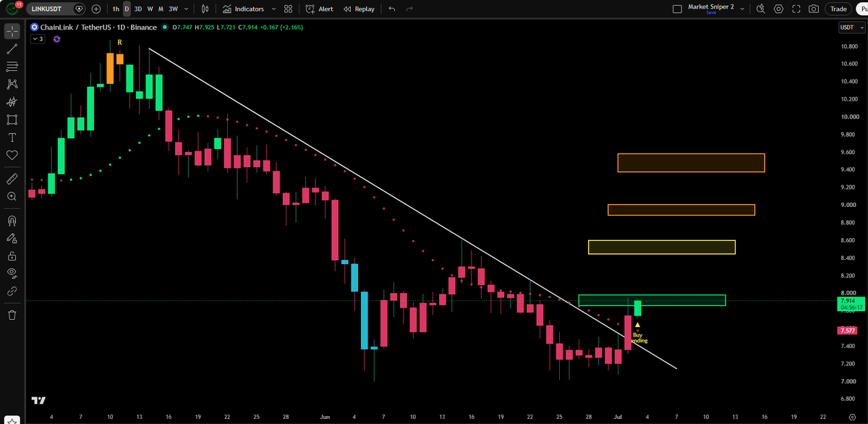Expand the timeframe interval dropdown
868x424 pixels.
click(x=187, y=9)
